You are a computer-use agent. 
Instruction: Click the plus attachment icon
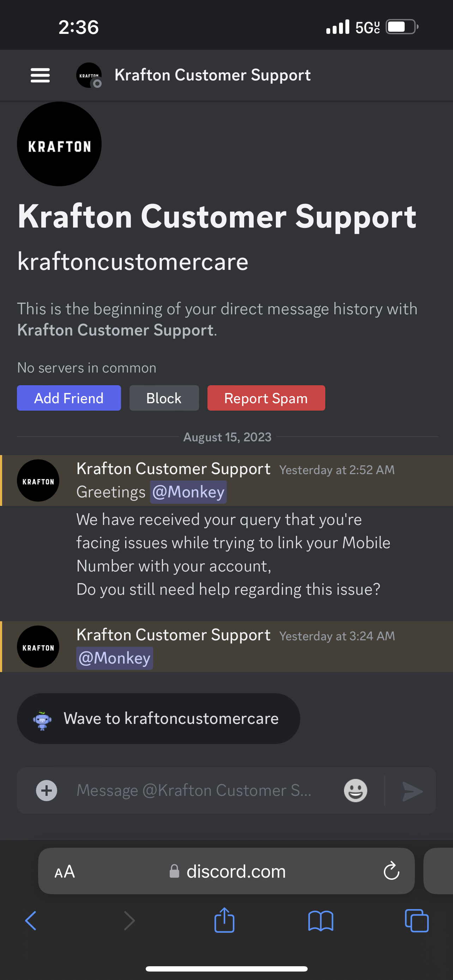(x=47, y=791)
